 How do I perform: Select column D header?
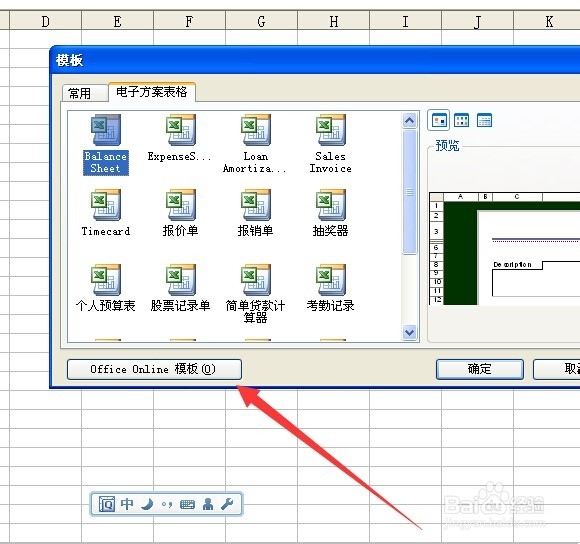[x=45, y=22]
